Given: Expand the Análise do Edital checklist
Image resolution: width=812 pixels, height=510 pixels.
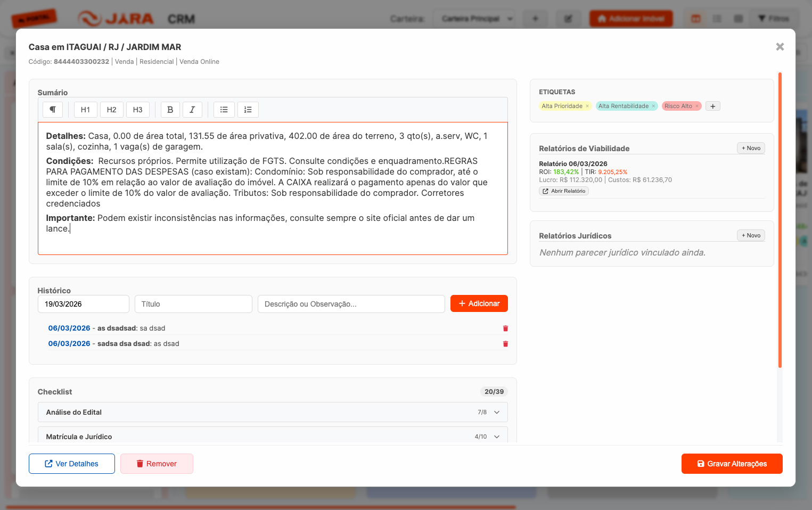Looking at the screenshot, I should [x=273, y=412].
